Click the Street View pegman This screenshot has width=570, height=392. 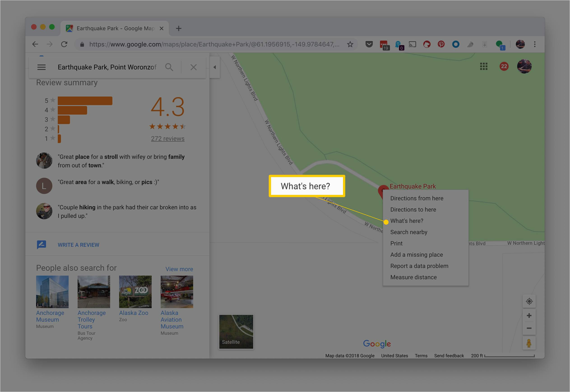[529, 343]
